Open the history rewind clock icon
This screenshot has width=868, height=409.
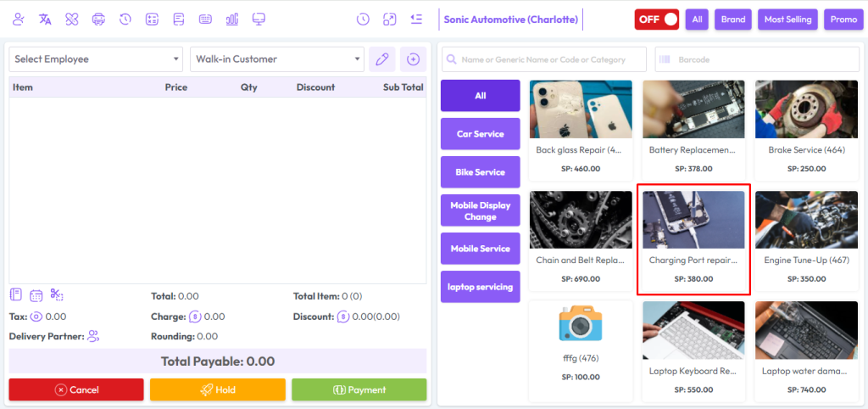(125, 20)
